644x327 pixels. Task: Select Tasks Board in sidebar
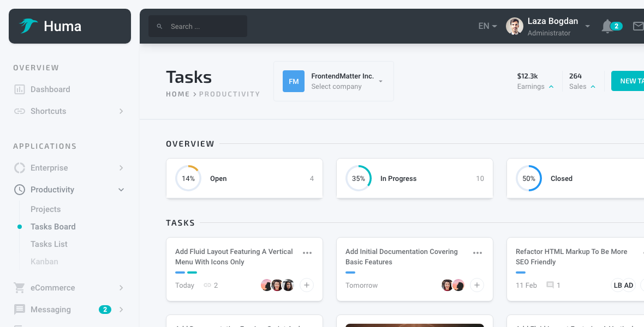(53, 227)
